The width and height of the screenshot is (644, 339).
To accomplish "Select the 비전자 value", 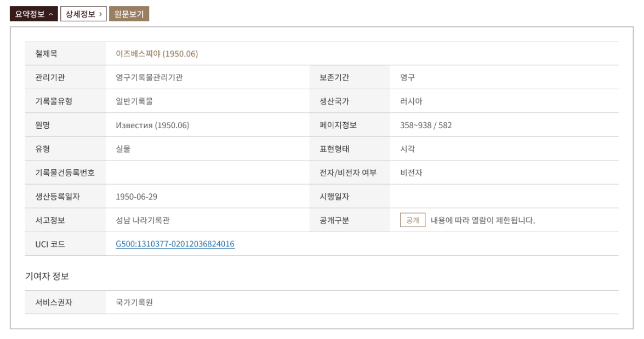I will pos(412,173).
